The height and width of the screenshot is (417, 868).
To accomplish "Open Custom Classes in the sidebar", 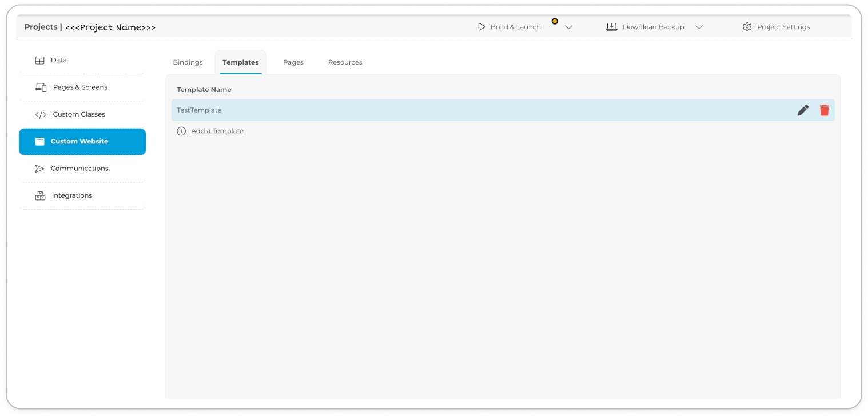I will (x=79, y=114).
